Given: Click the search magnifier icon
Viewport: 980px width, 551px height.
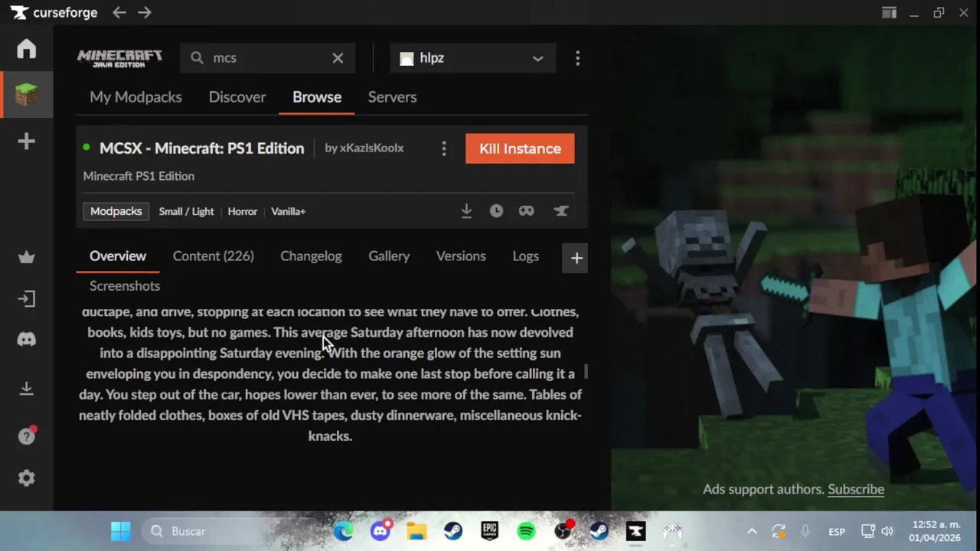Looking at the screenshot, I should 197,58.
